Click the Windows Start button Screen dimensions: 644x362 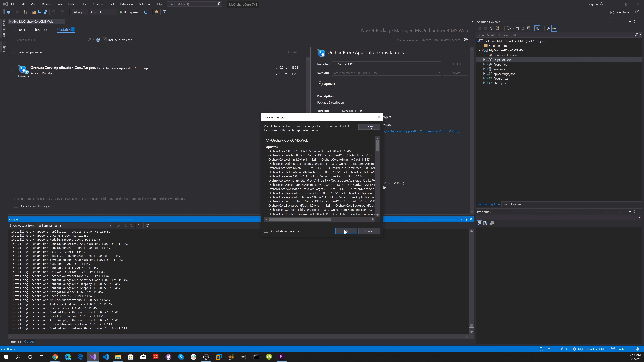click(x=6, y=357)
